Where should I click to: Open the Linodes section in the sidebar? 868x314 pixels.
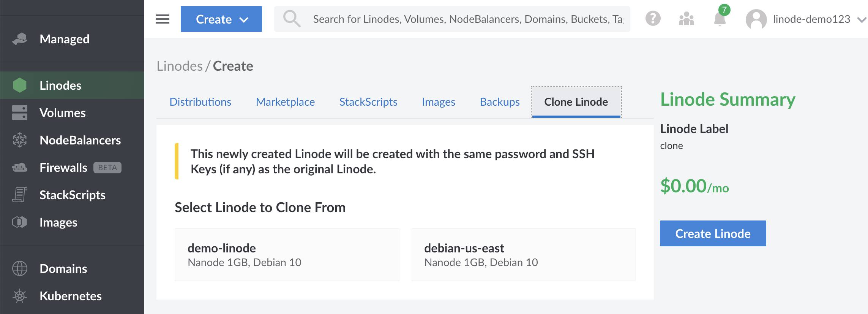(61, 85)
